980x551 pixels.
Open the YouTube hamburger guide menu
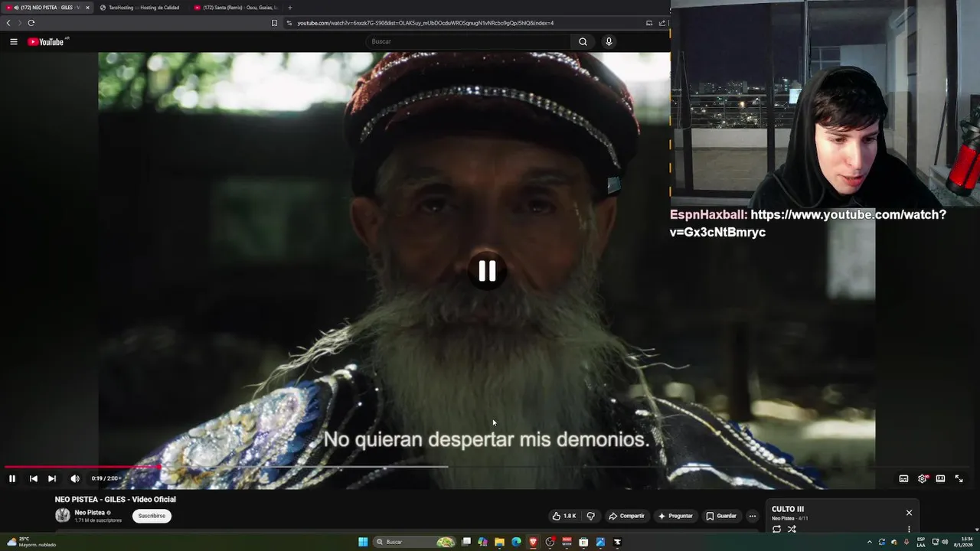click(14, 41)
